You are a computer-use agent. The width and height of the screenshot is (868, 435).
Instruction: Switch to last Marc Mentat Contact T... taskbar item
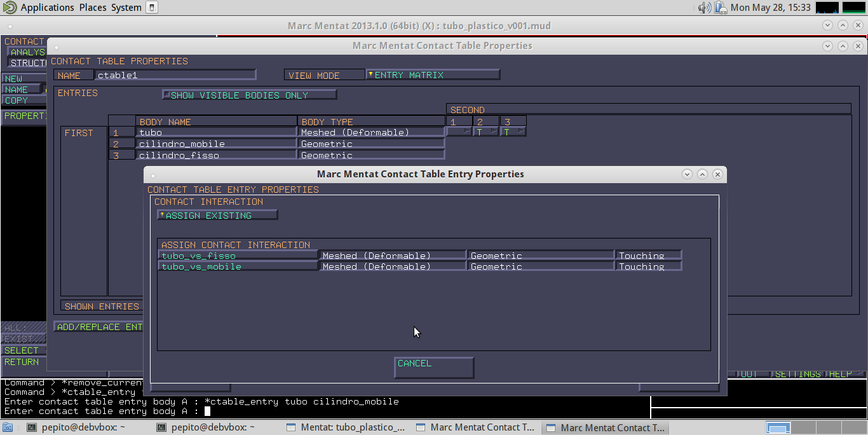(607, 428)
